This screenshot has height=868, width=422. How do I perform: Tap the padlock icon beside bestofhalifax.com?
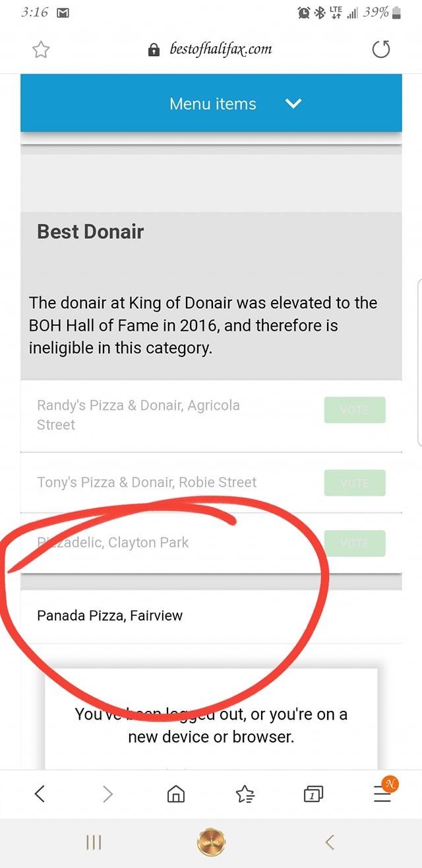[154, 50]
